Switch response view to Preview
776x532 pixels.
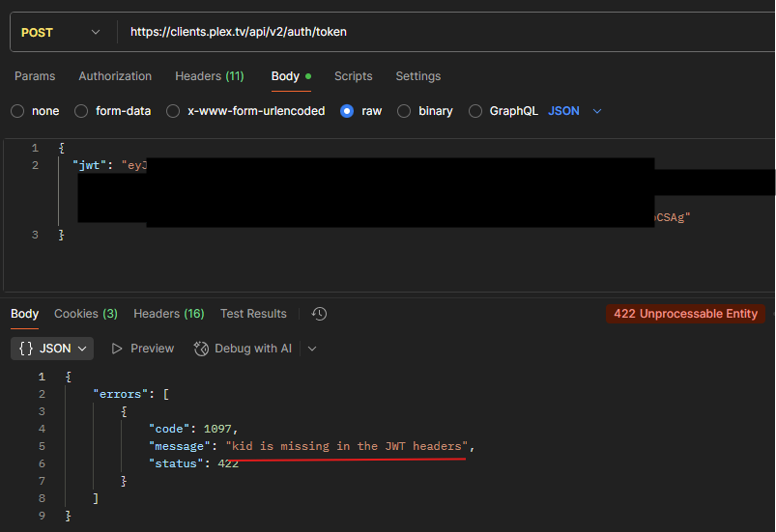(x=142, y=349)
